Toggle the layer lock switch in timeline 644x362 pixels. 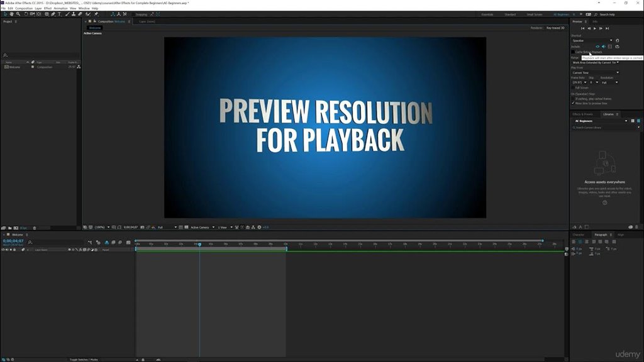coord(14,250)
